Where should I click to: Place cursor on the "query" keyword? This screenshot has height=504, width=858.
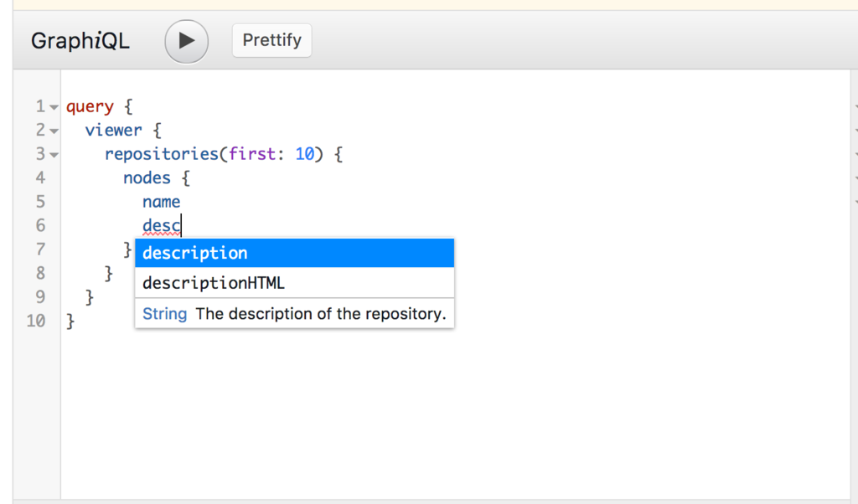coord(89,107)
